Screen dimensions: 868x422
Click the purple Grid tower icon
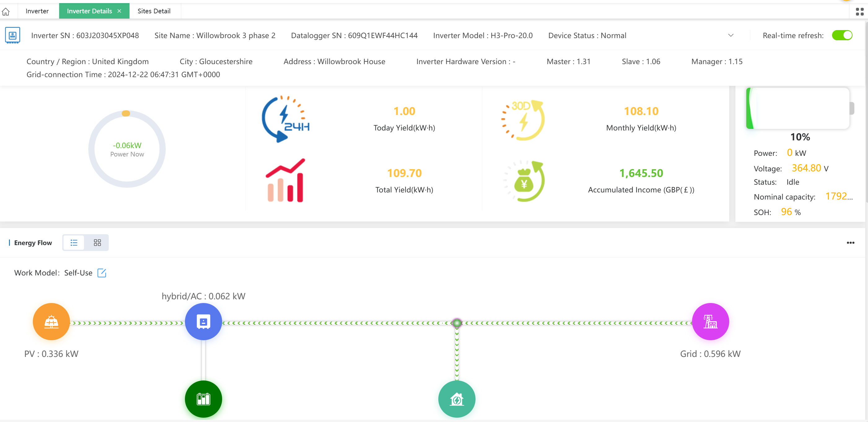coord(710,322)
